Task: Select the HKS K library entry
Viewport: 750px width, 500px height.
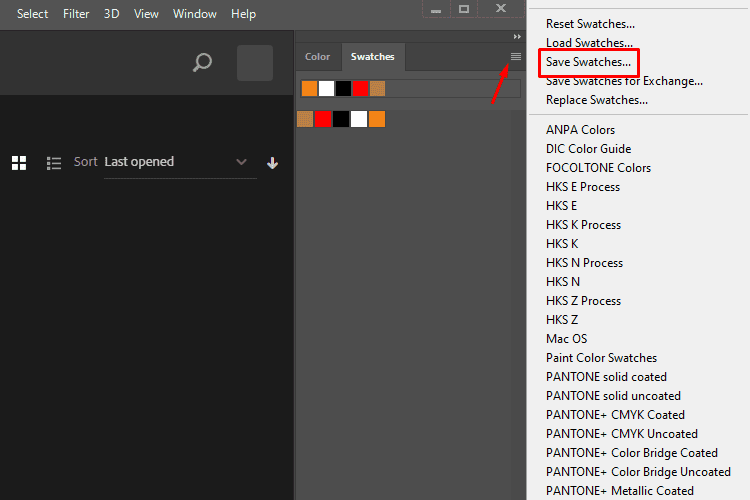Action: [x=562, y=244]
